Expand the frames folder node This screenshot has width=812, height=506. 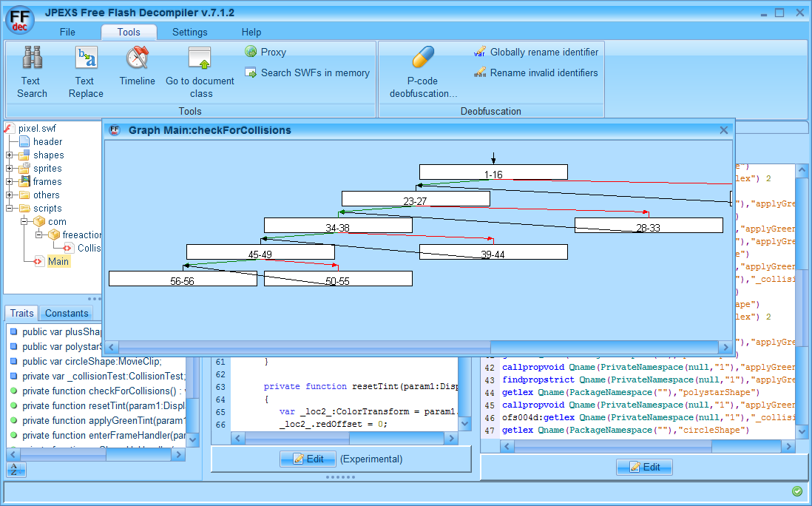tap(10, 182)
